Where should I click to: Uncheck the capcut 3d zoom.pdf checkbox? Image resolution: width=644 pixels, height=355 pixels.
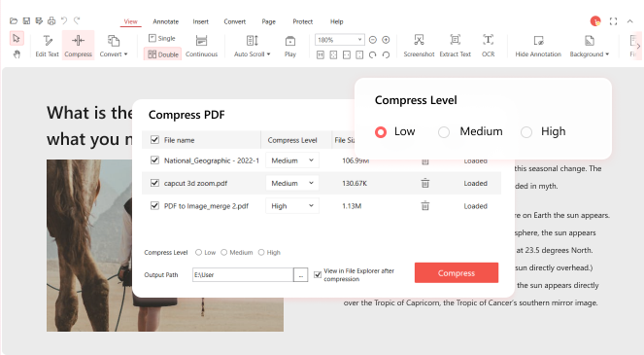154,183
